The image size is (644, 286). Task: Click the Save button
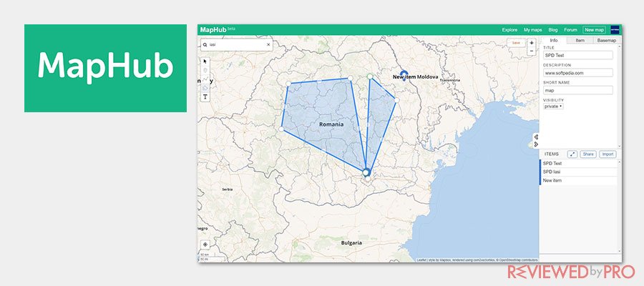(x=516, y=43)
